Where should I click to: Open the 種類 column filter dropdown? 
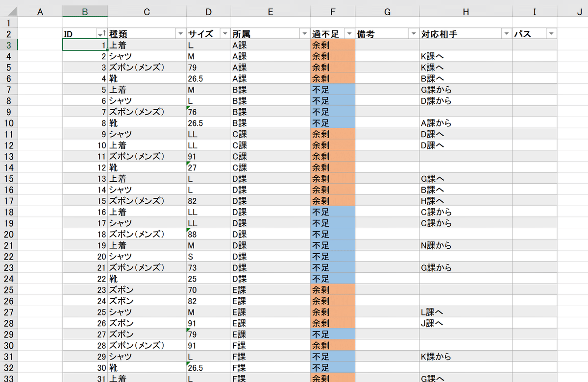(x=180, y=34)
